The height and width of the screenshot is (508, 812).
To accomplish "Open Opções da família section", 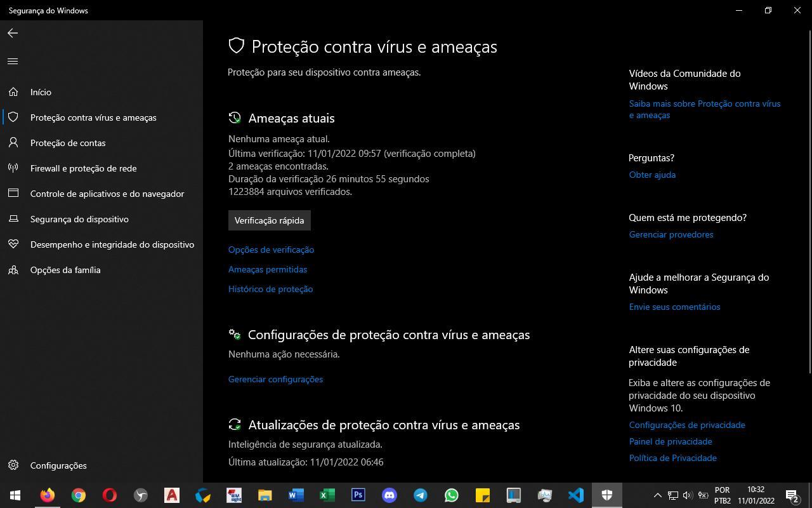I will tap(101, 270).
